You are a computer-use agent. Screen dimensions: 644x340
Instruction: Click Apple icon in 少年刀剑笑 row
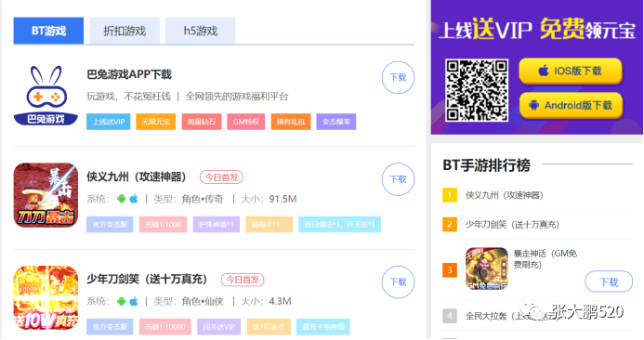[x=134, y=301]
